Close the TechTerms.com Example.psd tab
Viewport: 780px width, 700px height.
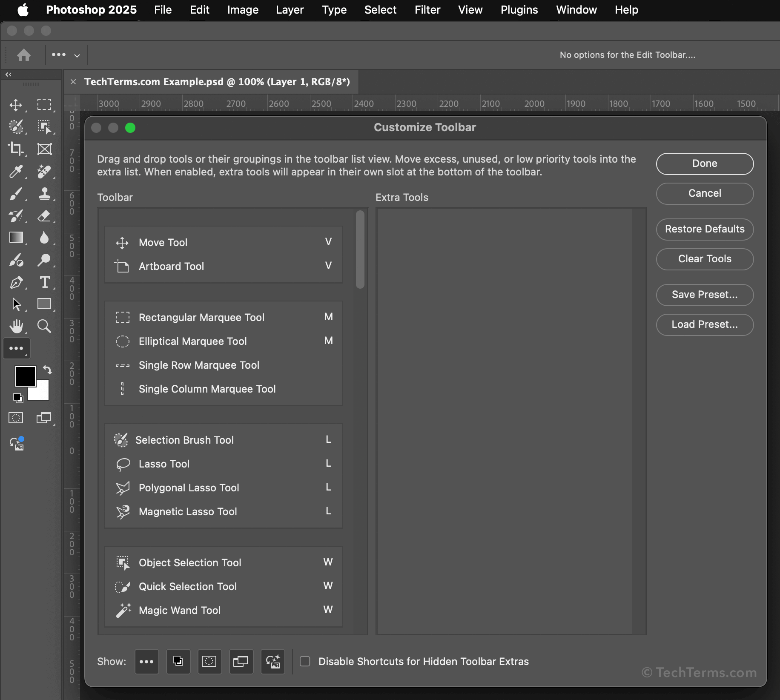tap(73, 82)
